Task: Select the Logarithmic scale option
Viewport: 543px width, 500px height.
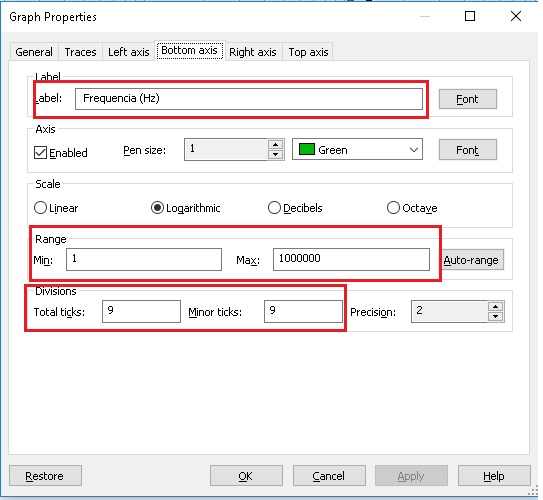Action: coord(157,208)
